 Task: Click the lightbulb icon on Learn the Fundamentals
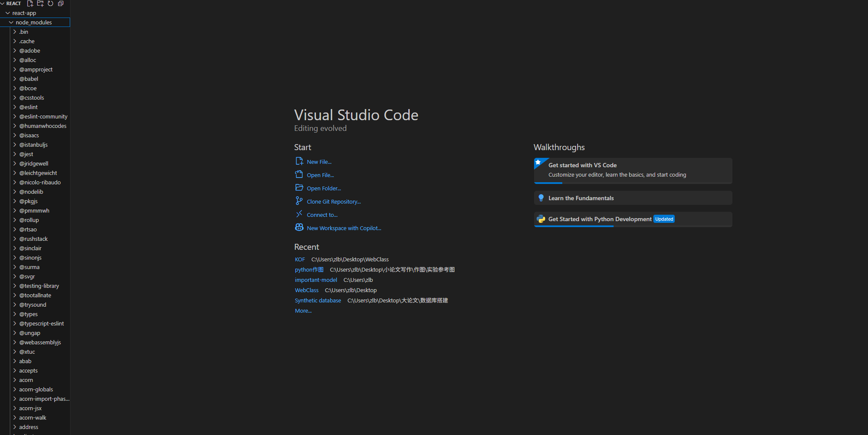coord(541,198)
